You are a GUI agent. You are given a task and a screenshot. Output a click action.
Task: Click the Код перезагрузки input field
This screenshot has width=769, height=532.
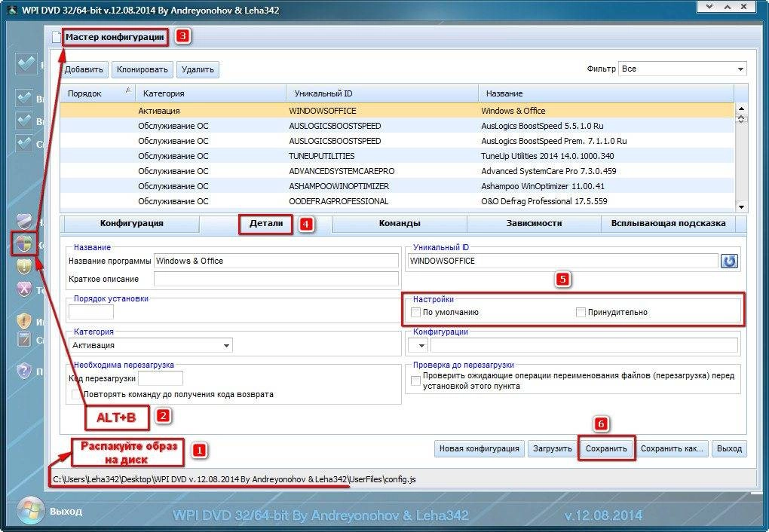click(161, 378)
